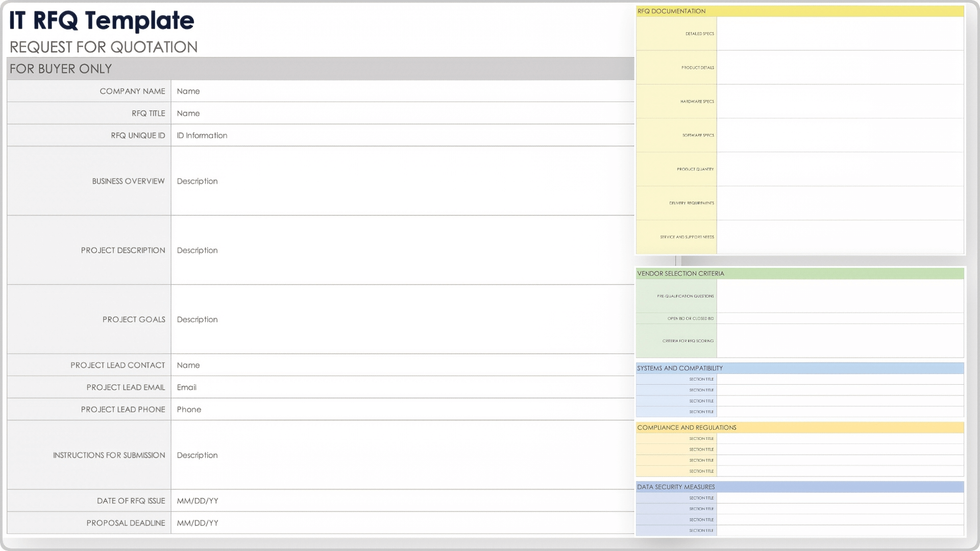The image size is (980, 551).
Task: Select the Business Overview description box
Action: 402,181
